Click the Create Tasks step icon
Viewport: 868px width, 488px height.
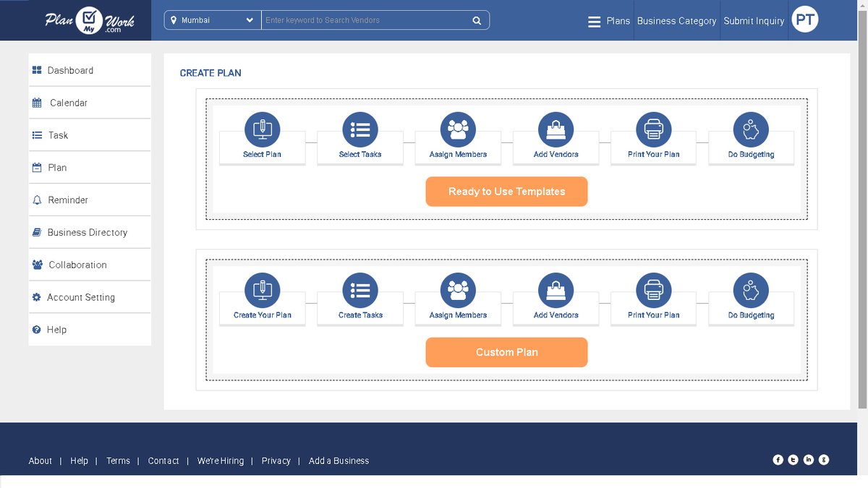[360, 291]
